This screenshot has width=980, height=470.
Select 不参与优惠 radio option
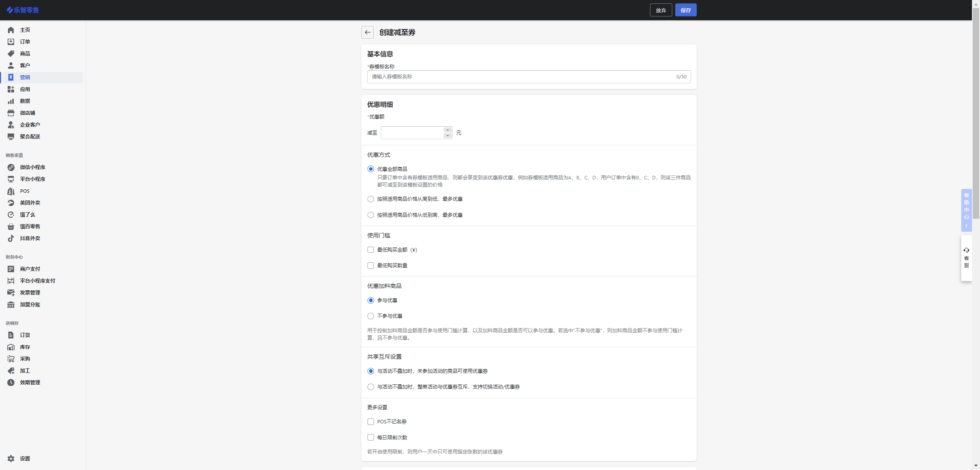tap(371, 316)
